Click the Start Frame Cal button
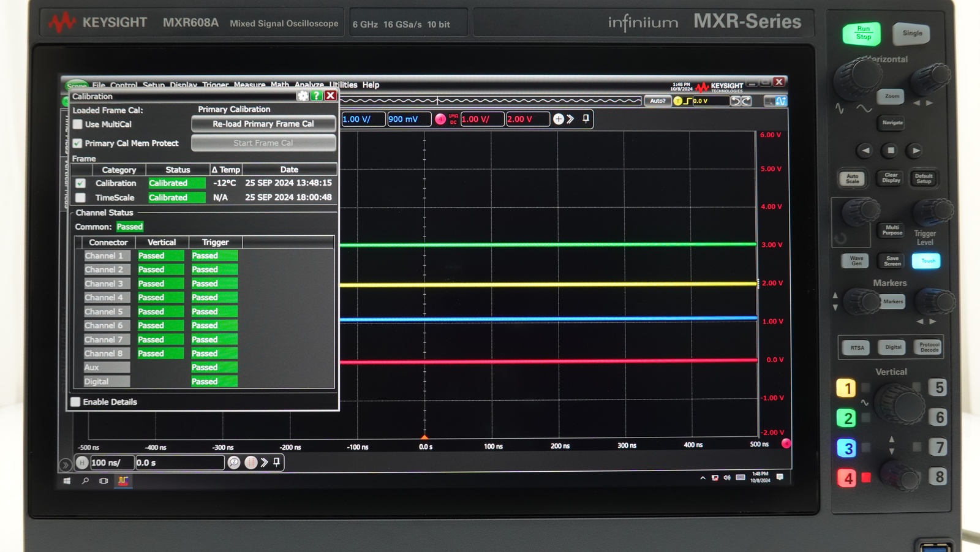The width and height of the screenshot is (980, 552). 263,143
